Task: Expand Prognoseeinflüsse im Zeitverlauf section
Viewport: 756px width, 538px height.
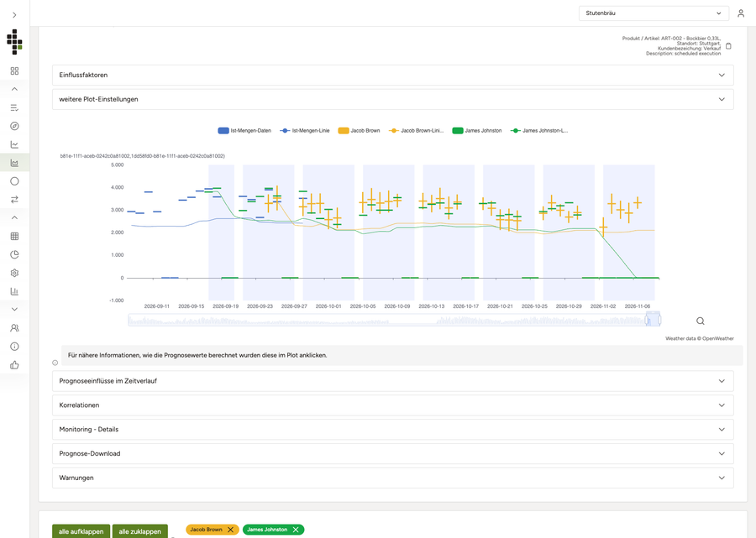Action: pos(392,381)
